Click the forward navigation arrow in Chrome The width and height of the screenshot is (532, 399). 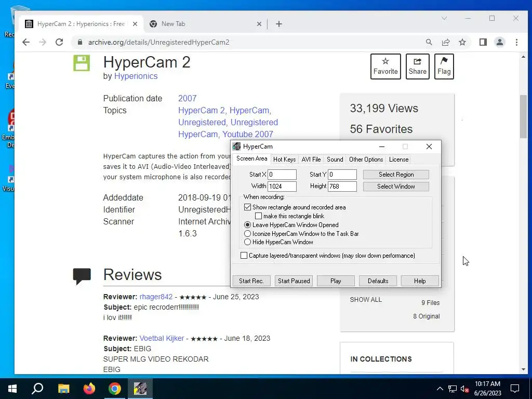(43, 42)
